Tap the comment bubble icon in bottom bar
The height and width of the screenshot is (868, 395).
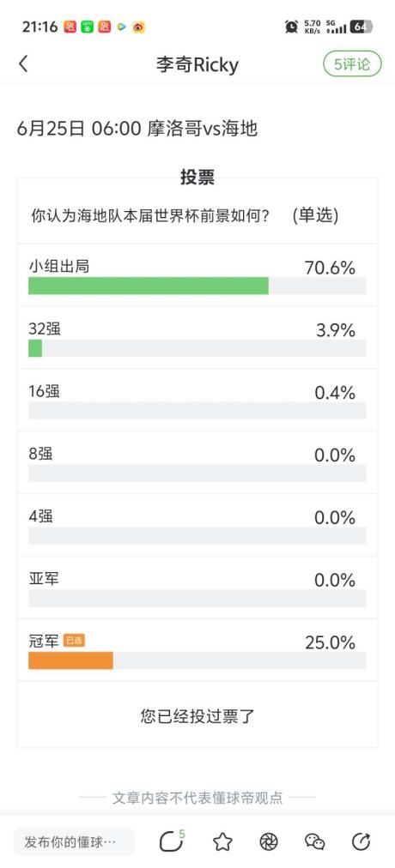(172, 841)
